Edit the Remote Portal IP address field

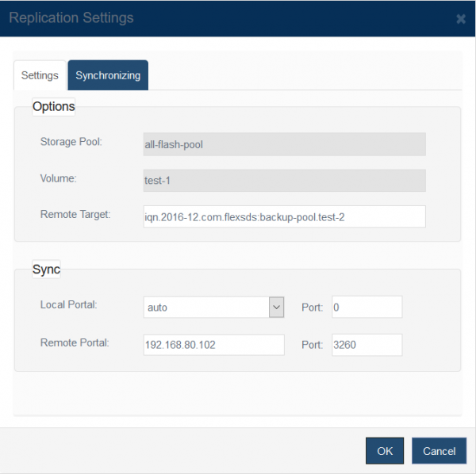point(213,345)
